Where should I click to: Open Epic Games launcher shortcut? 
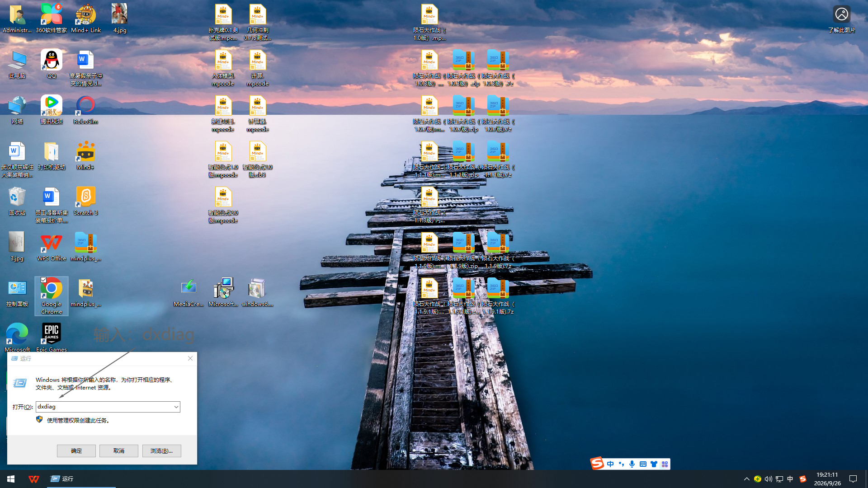click(x=52, y=337)
